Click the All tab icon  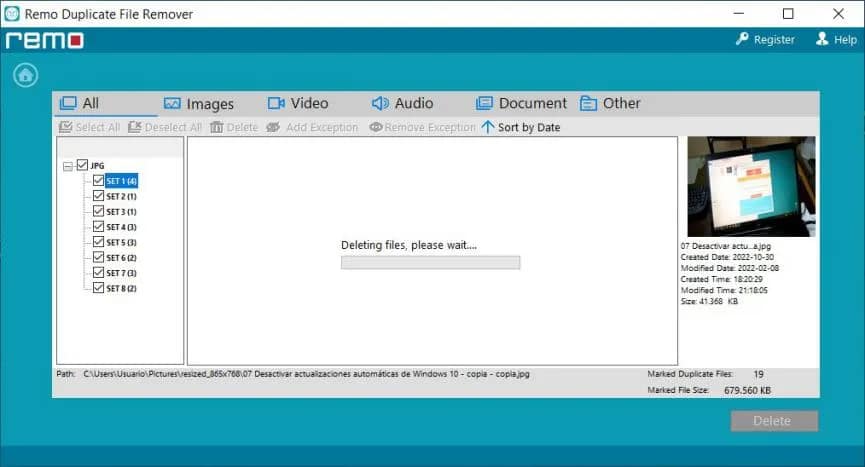68,103
